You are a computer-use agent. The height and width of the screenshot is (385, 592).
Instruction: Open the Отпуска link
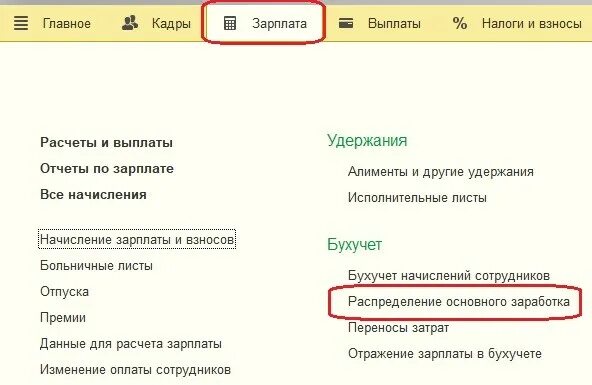point(65,292)
